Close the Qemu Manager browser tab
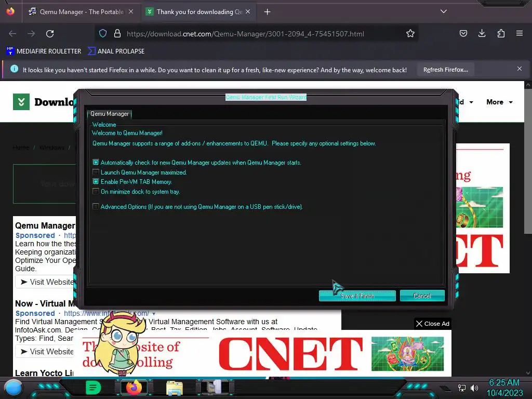Viewport: 532px width, 399px height. pos(131,11)
